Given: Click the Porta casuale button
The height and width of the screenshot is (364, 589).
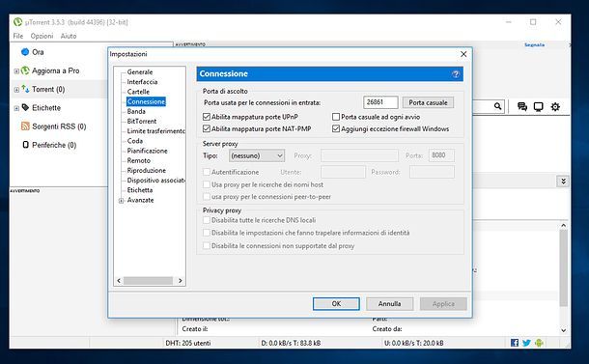Looking at the screenshot, I should coord(428,102).
